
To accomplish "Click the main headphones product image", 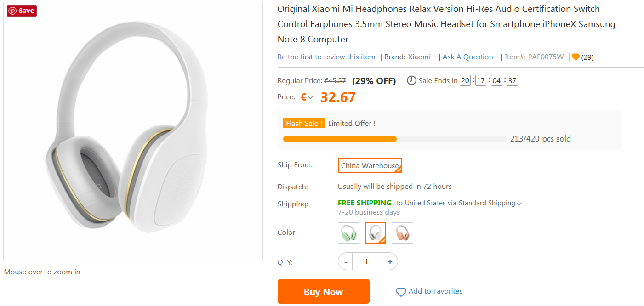I will coord(133,132).
